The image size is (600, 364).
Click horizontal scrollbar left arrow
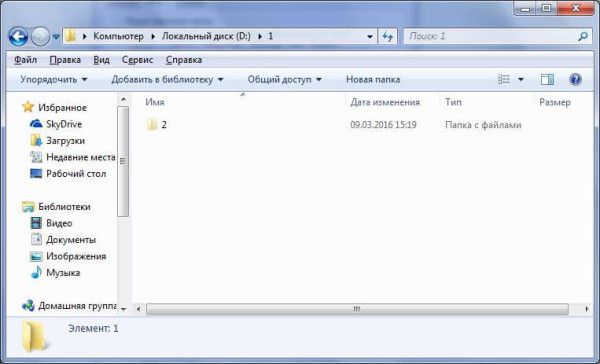(x=138, y=309)
